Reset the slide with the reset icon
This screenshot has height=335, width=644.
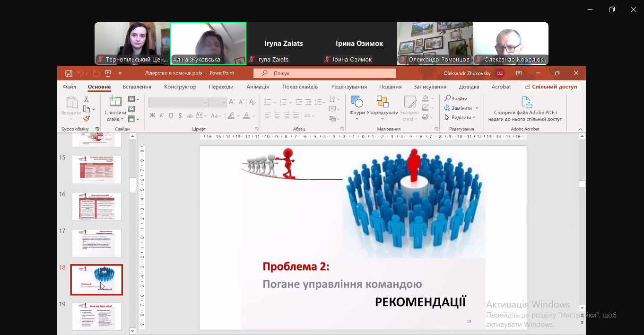(132, 109)
